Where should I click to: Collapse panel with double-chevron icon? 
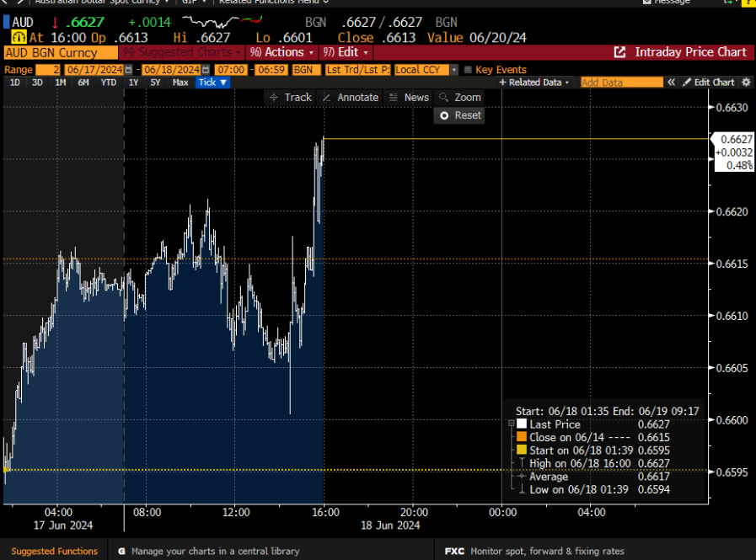(x=672, y=83)
